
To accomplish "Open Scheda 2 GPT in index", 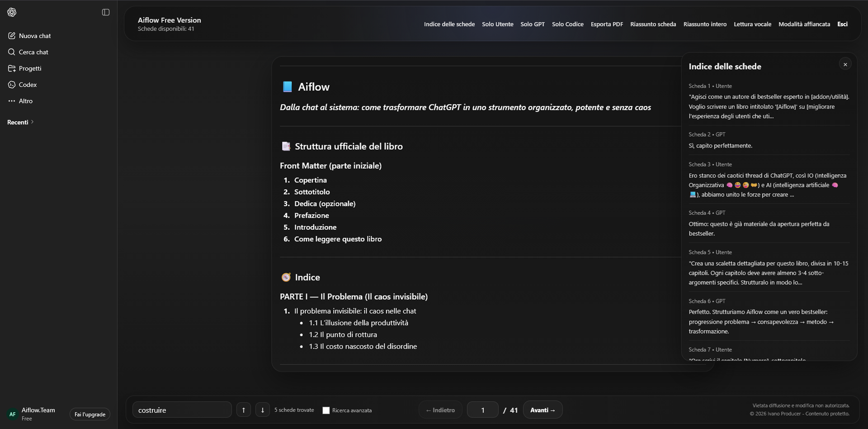I will click(x=769, y=140).
